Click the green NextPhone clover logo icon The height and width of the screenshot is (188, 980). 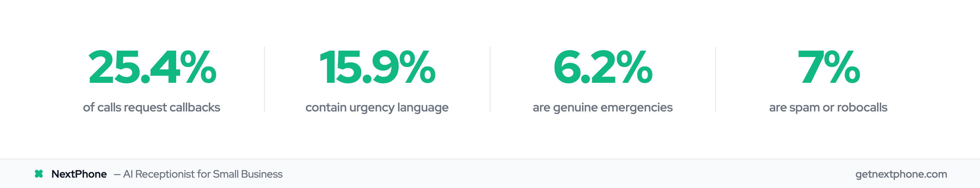[39, 174]
